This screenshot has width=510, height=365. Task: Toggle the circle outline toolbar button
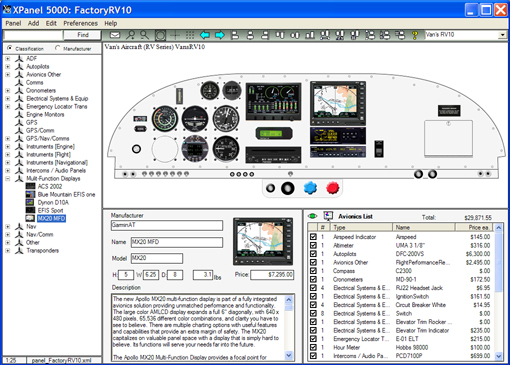(x=160, y=35)
